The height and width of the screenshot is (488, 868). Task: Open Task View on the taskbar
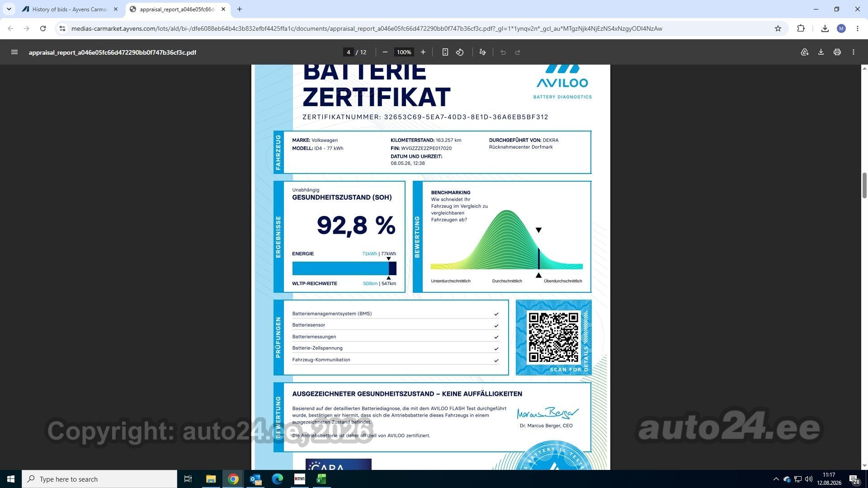click(188, 479)
